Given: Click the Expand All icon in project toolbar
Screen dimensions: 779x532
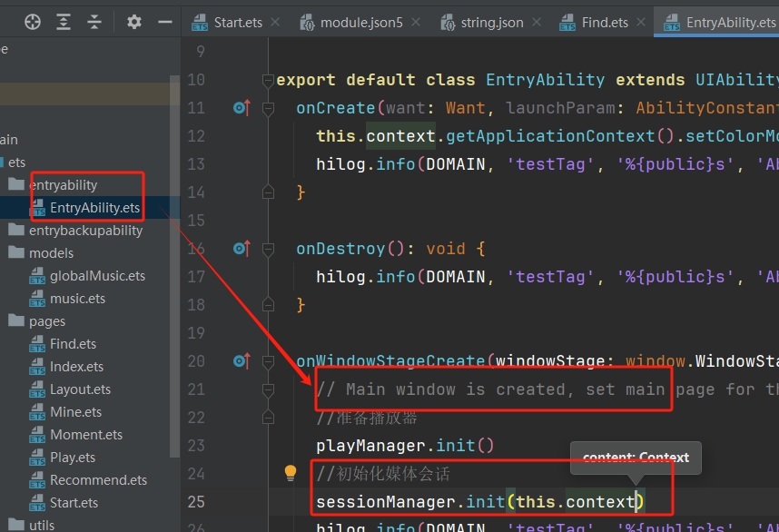Looking at the screenshot, I should tap(64, 22).
